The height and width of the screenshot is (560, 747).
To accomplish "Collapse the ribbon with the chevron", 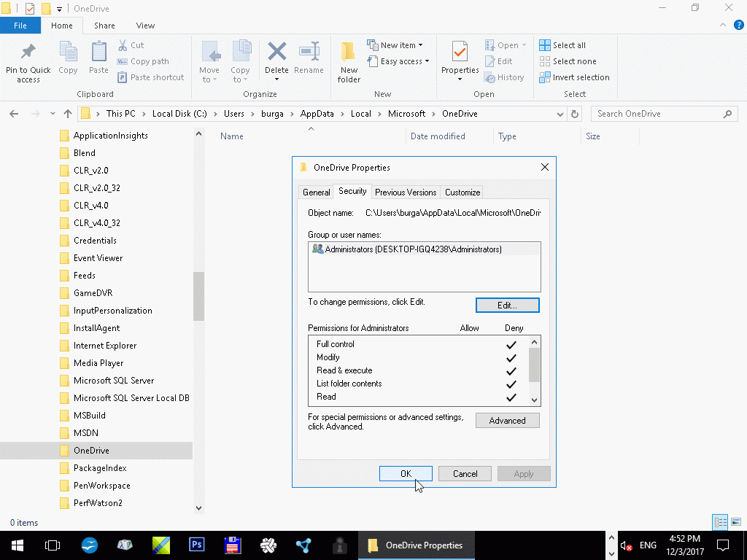I will coord(723,26).
